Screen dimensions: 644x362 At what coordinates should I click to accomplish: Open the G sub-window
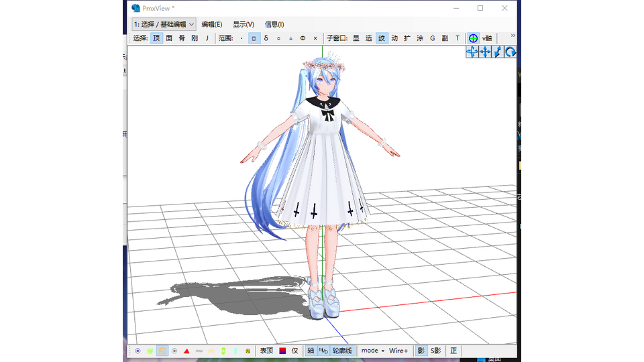433,38
